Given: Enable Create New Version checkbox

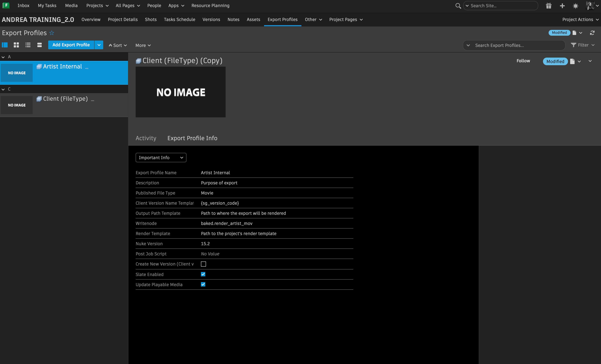Looking at the screenshot, I should pos(203,264).
